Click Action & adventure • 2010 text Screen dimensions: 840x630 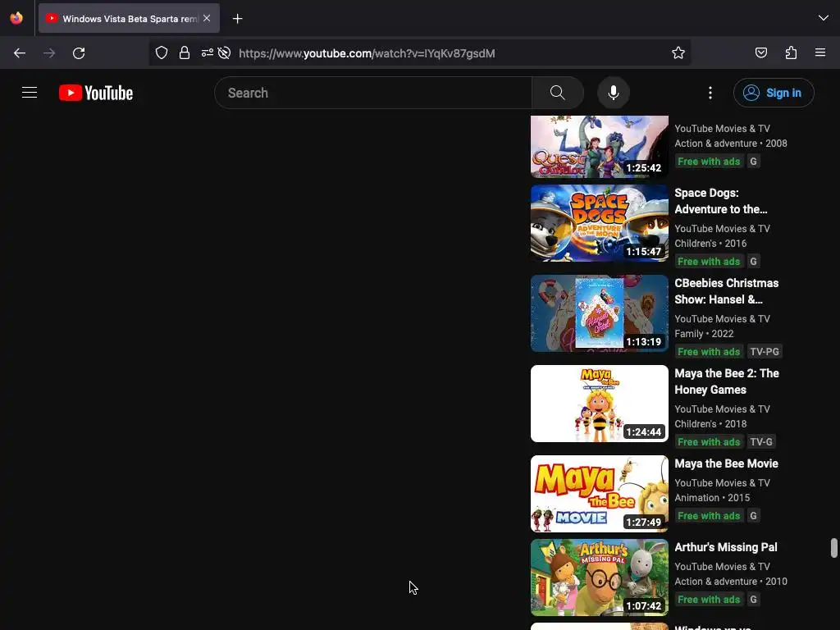coord(731,582)
